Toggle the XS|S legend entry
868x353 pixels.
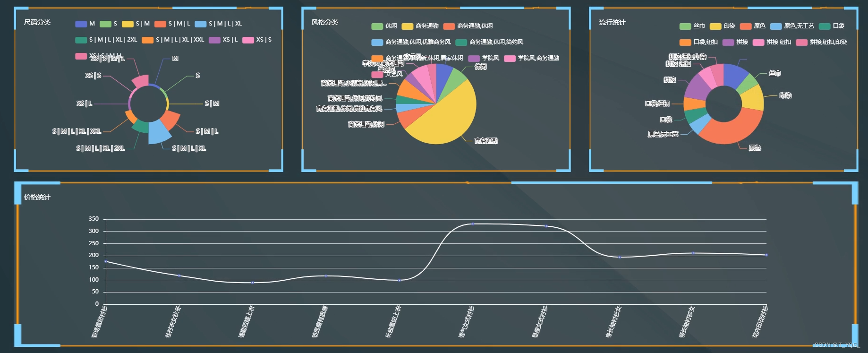(x=257, y=40)
